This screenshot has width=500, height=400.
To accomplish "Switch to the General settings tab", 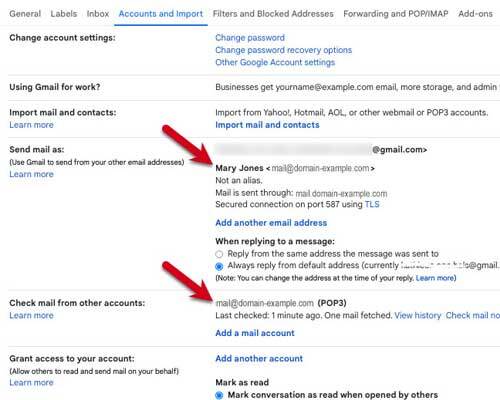I will (x=25, y=14).
